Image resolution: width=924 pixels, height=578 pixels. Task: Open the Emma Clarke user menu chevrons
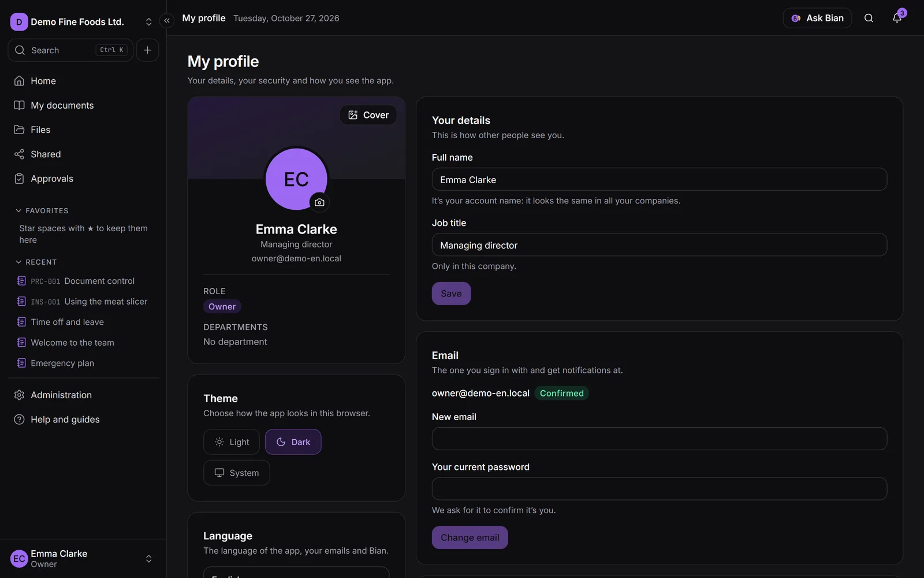[x=148, y=559]
